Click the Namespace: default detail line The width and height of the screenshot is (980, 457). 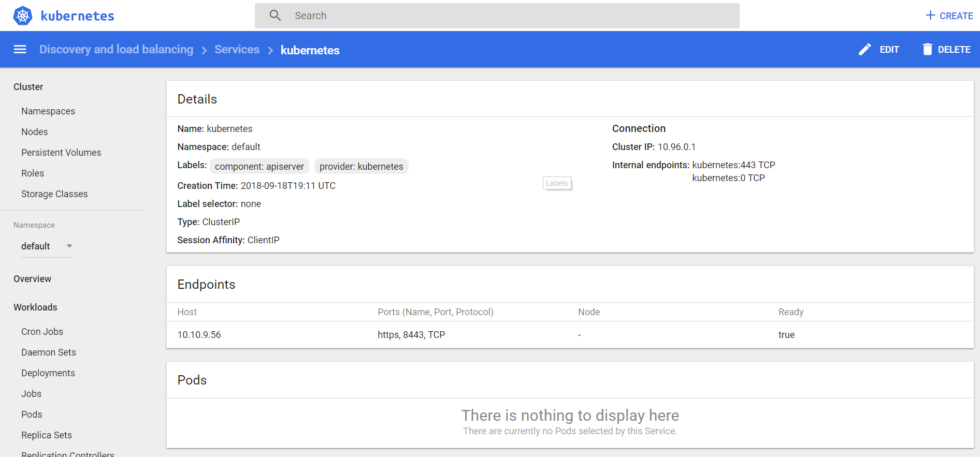click(219, 147)
